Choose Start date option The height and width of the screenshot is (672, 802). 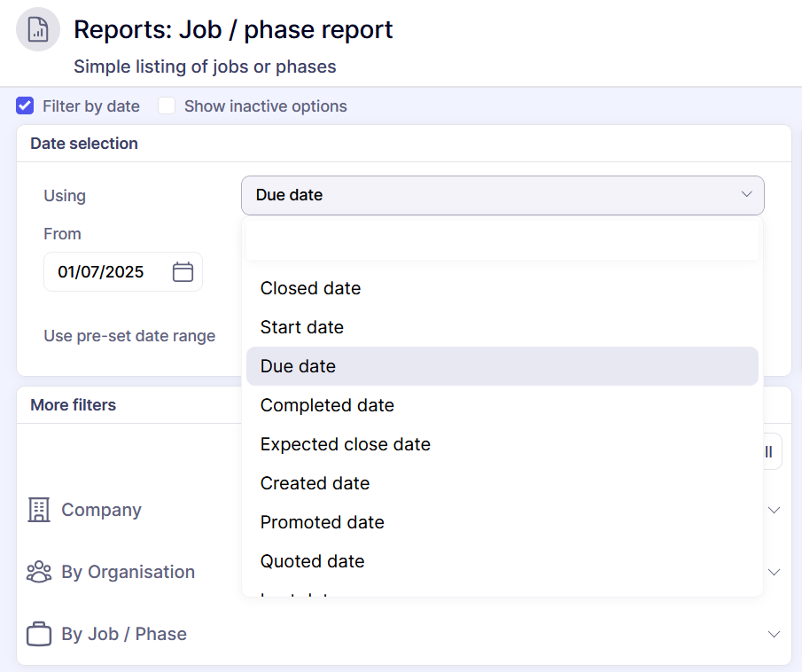click(301, 327)
